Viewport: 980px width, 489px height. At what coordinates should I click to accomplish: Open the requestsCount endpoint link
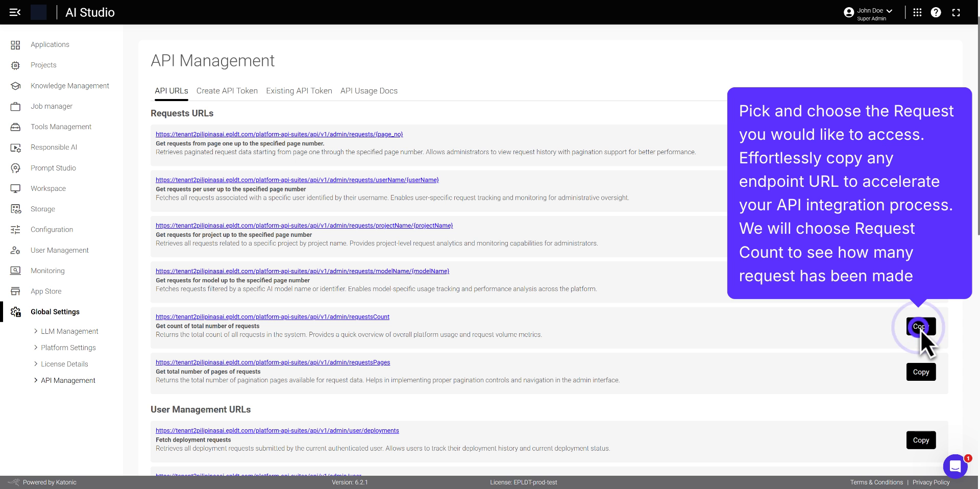pos(272,316)
